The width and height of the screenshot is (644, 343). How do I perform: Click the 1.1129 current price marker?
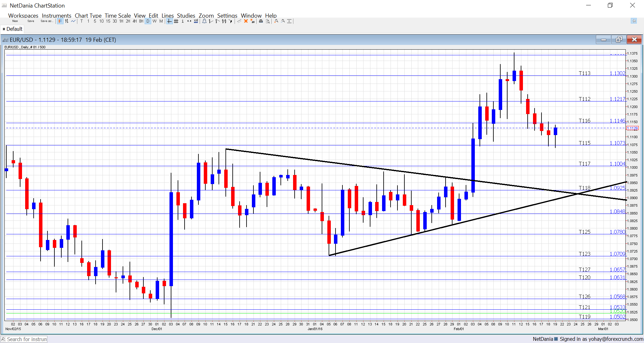tap(632, 128)
